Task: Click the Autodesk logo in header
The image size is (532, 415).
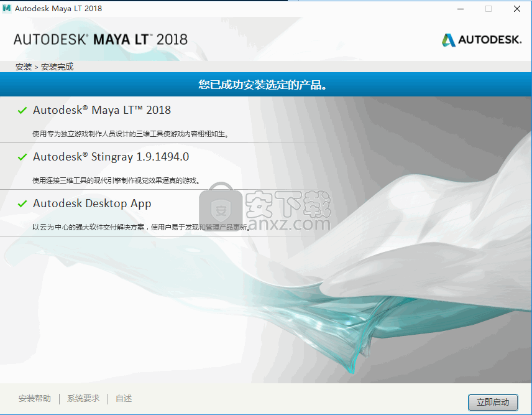Action: pyautogui.click(x=482, y=40)
